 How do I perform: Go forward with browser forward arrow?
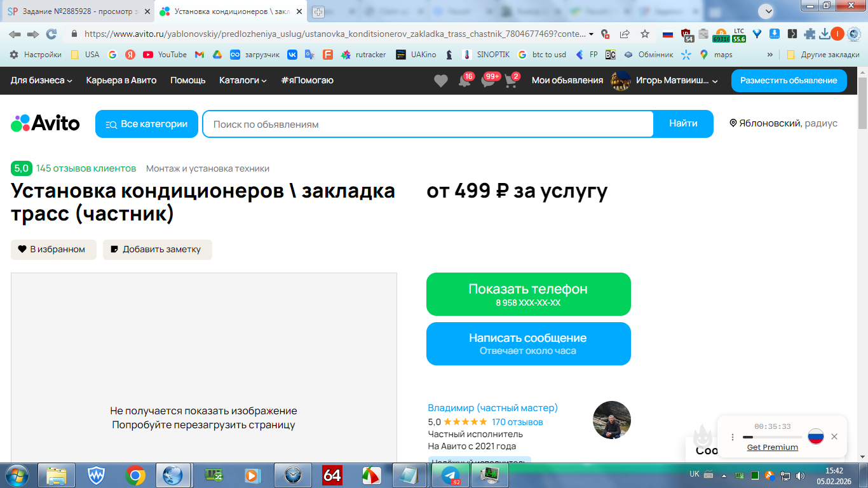33,34
